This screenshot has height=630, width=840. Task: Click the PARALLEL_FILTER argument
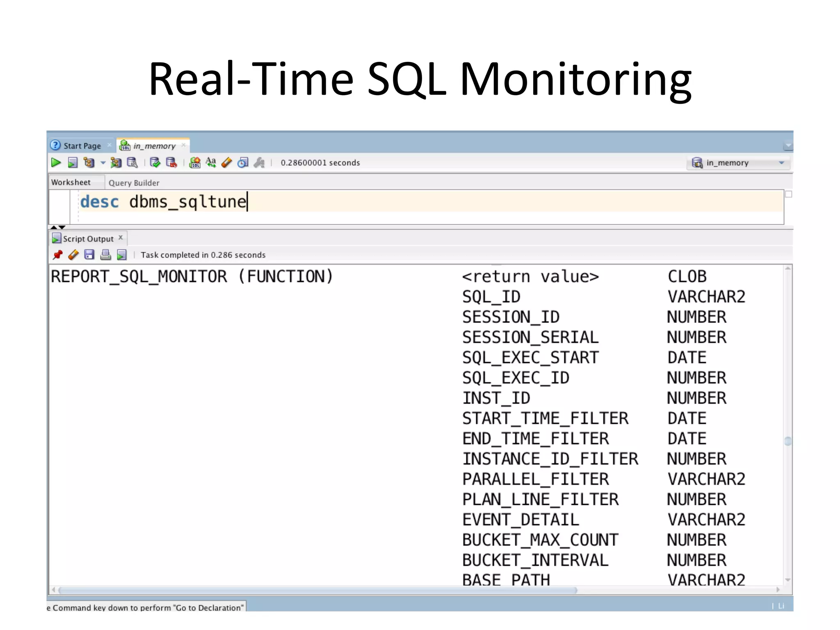point(536,479)
